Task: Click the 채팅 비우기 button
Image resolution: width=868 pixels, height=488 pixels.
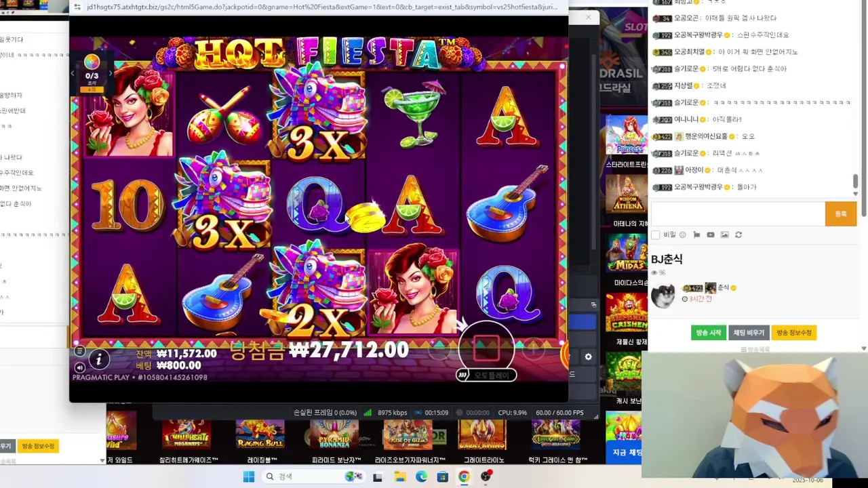Action: [x=749, y=333]
